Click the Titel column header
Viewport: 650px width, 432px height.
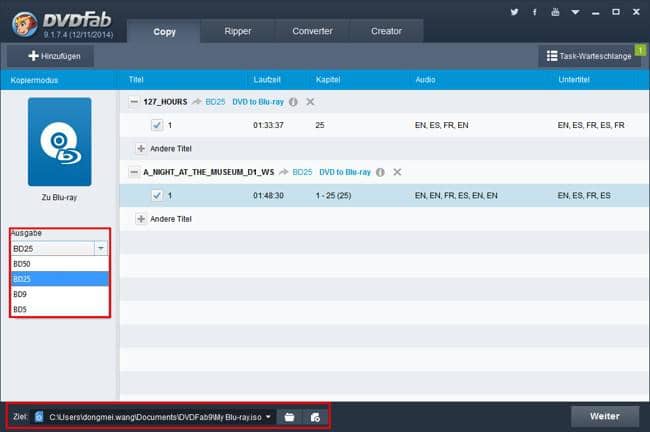coord(136,80)
